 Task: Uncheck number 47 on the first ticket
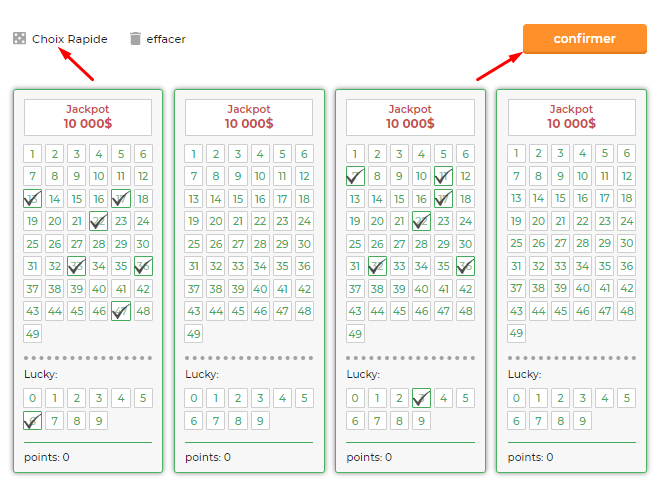point(121,311)
